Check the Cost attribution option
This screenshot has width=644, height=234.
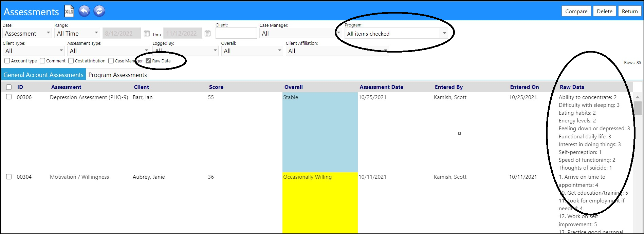pos(71,61)
